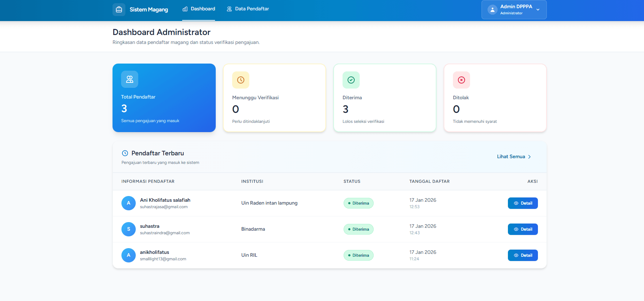
Task: Click the Total Pendaftar users icon
Action: [130, 79]
